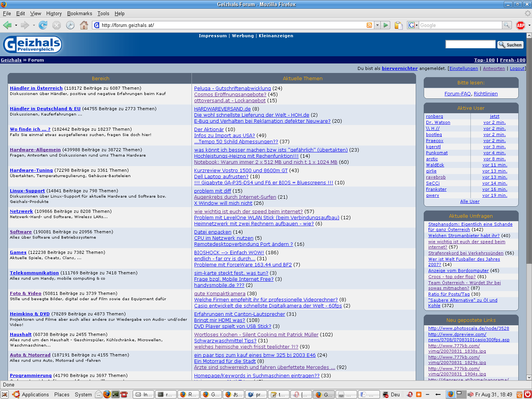Open user profile Dr. Watson

click(x=438, y=122)
